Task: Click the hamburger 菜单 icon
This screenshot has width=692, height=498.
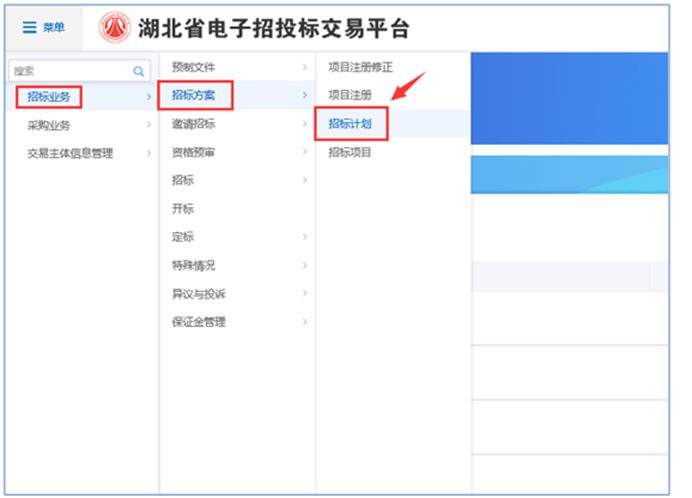Action: tap(29, 28)
